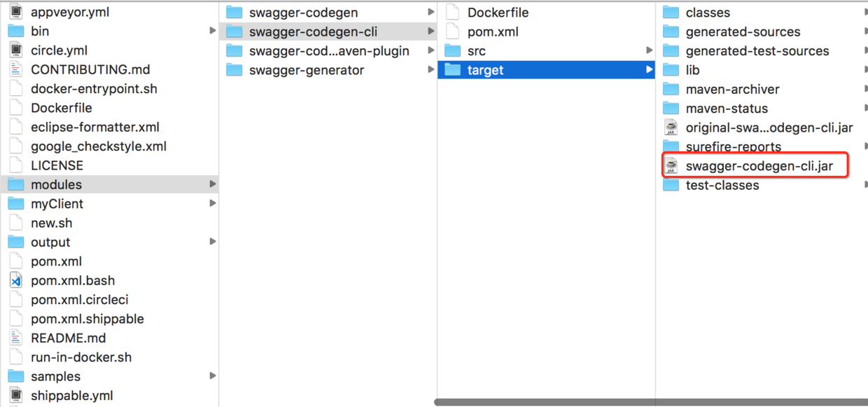Click the appveyor.yml file icon

click(16, 12)
